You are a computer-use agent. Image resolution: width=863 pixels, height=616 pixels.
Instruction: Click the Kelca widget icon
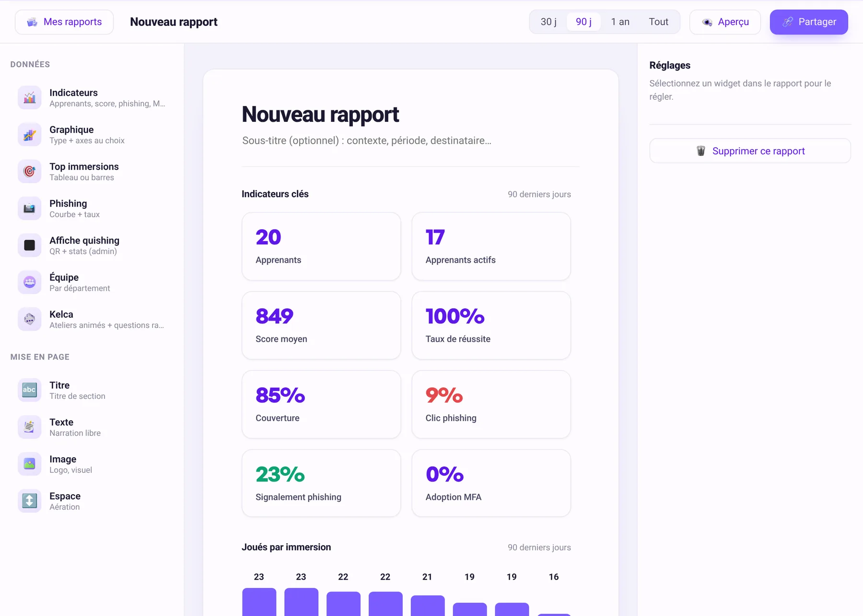coord(30,319)
